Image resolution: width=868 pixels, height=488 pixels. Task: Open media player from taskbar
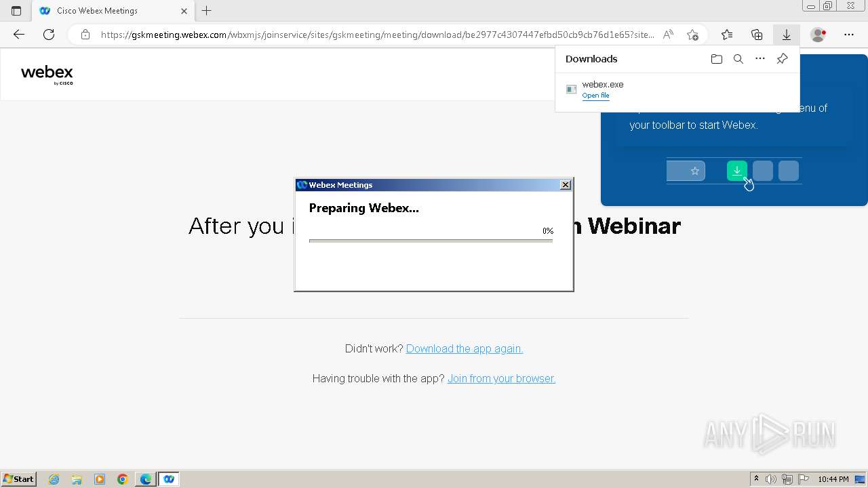tap(100, 479)
